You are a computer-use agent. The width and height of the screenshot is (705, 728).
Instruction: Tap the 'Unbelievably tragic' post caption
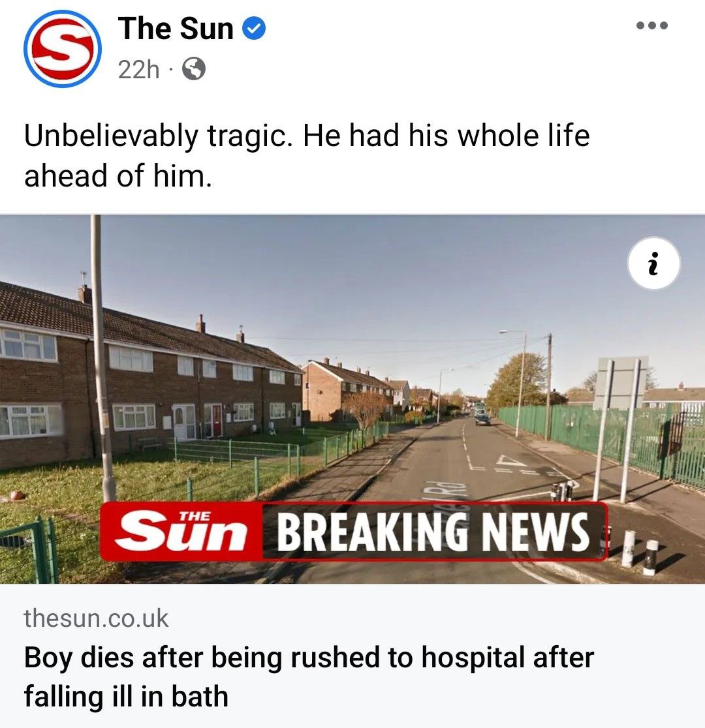coord(307,155)
